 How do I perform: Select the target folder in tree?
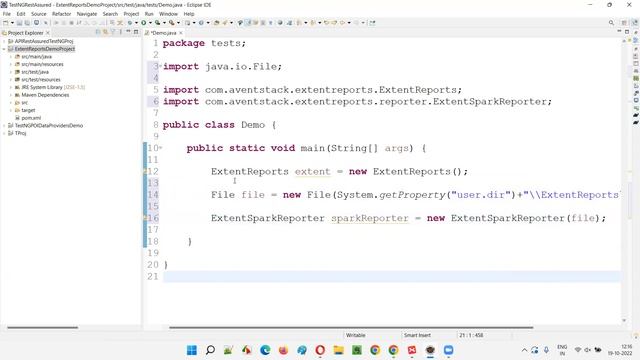[28, 110]
